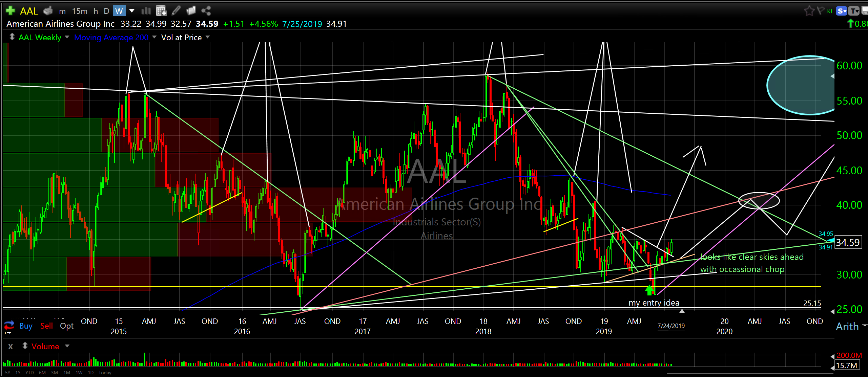The height and width of the screenshot is (377, 868).
Task: Click the favorite star icon
Action: 809,11
